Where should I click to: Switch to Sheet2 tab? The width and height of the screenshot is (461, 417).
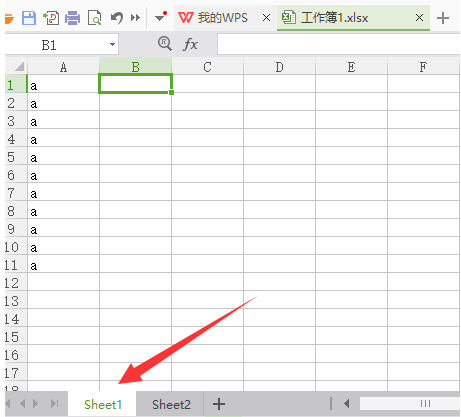(171, 404)
